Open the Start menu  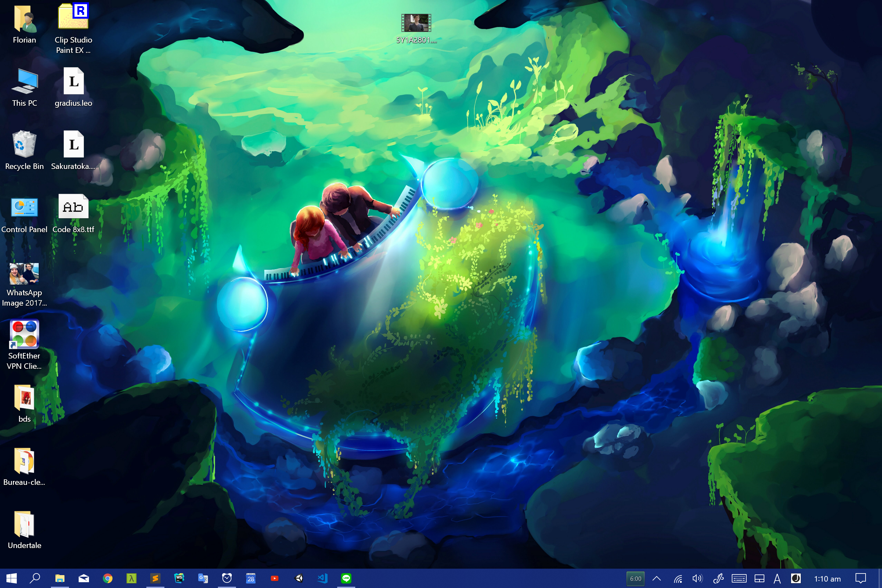[x=11, y=578]
